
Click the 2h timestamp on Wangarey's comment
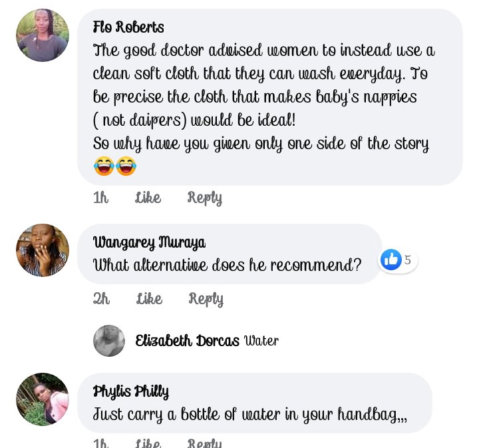pos(101,299)
